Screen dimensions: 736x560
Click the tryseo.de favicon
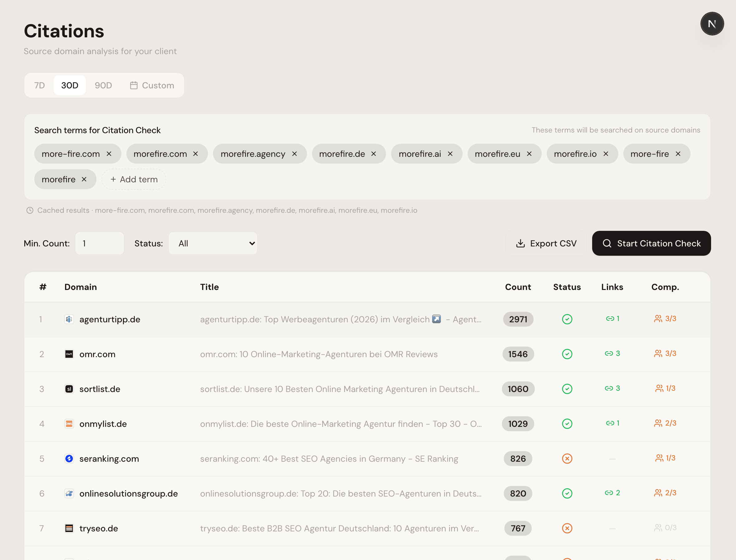[69, 528]
